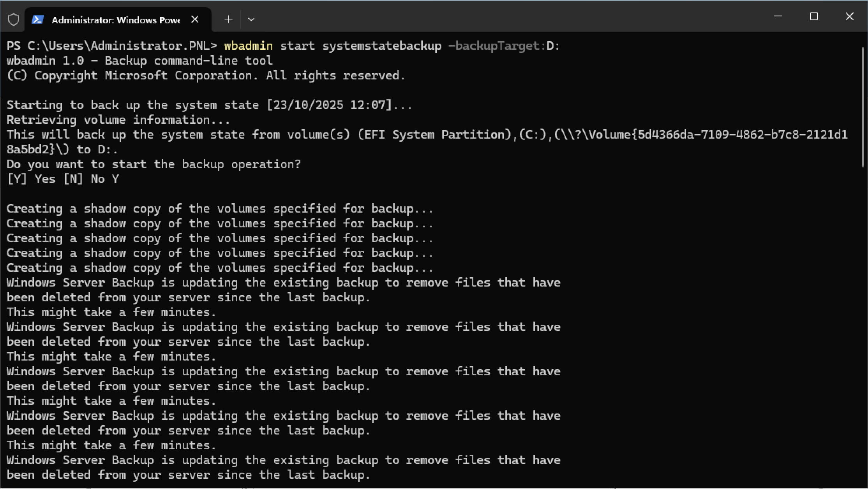Click the administrator shield icon
This screenshot has height=489, width=868.
pos(14,19)
